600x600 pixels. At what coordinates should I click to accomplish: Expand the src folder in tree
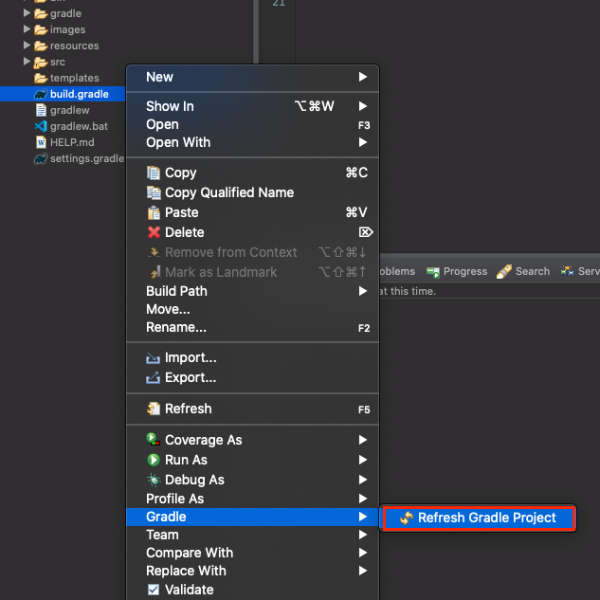[x=27, y=61]
